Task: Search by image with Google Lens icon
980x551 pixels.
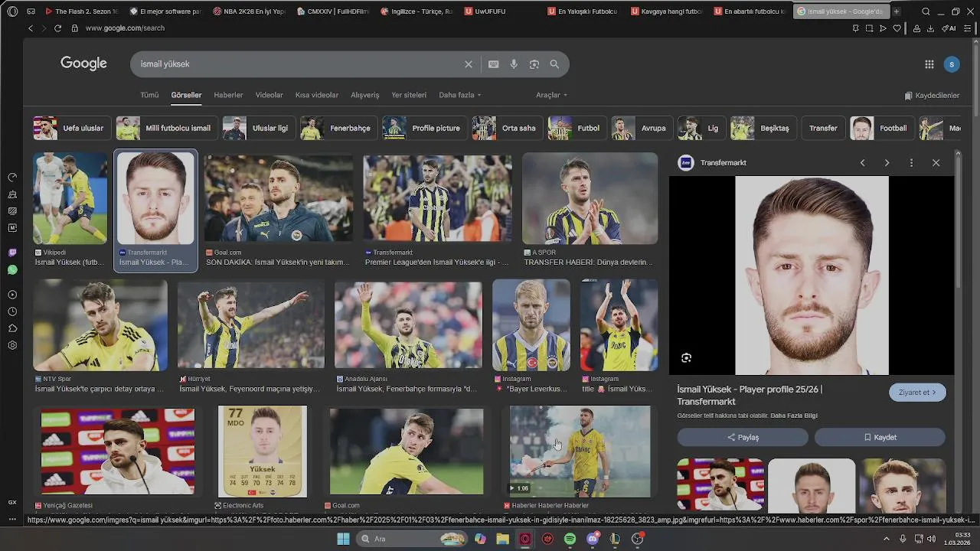Action: [534, 64]
